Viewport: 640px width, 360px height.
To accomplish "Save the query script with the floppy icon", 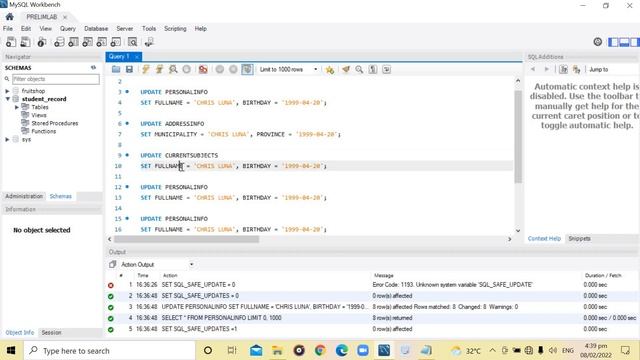I will [x=129, y=69].
